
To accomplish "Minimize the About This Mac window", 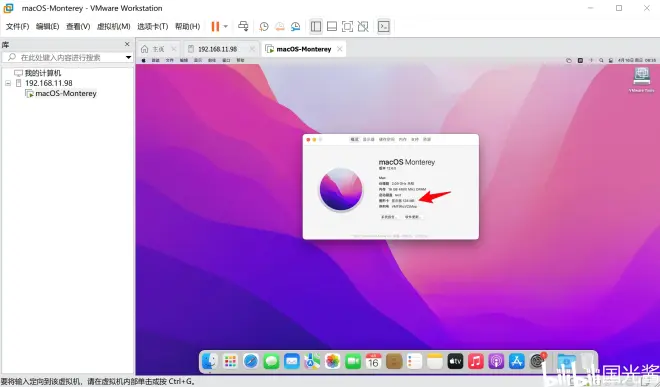I will click(314, 139).
